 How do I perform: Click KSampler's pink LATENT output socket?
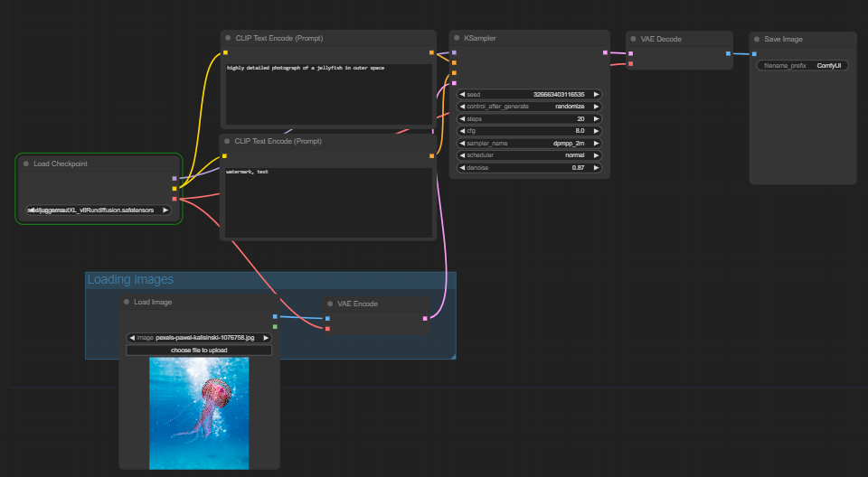[x=605, y=52]
